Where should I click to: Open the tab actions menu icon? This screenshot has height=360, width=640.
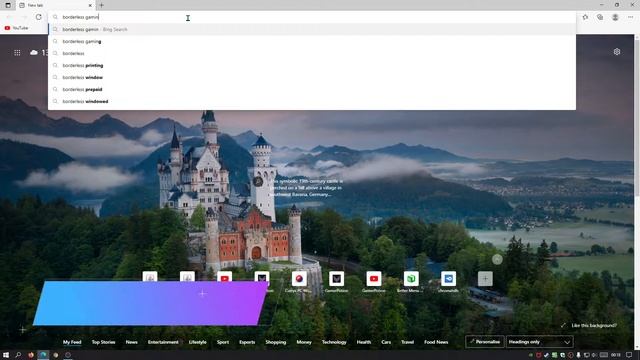click(8, 5)
